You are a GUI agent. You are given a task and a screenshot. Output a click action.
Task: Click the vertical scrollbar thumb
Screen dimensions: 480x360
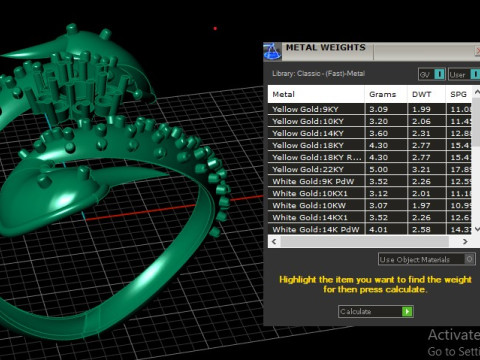point(476,122)
